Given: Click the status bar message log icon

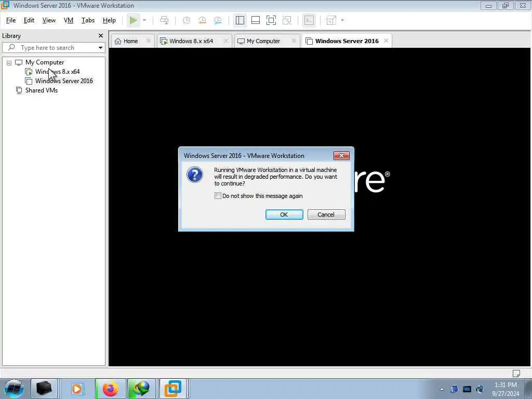Looking at the screenshot, I should [516, 373].
